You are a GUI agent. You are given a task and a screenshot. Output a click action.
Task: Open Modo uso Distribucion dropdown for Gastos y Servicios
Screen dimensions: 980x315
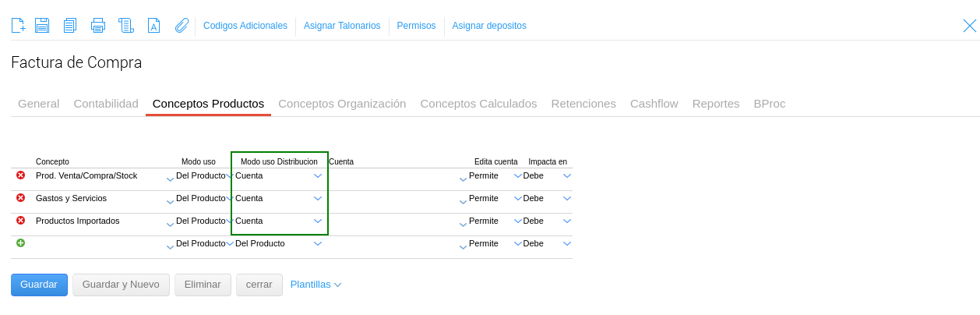317,199
